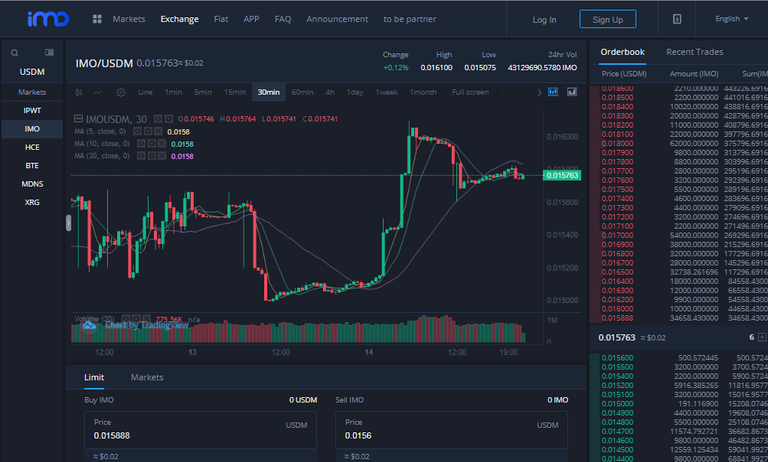Expand the left chart panel handle
Image resolution: width=768 pixels, height=462 pixels.
pos(69,223)
